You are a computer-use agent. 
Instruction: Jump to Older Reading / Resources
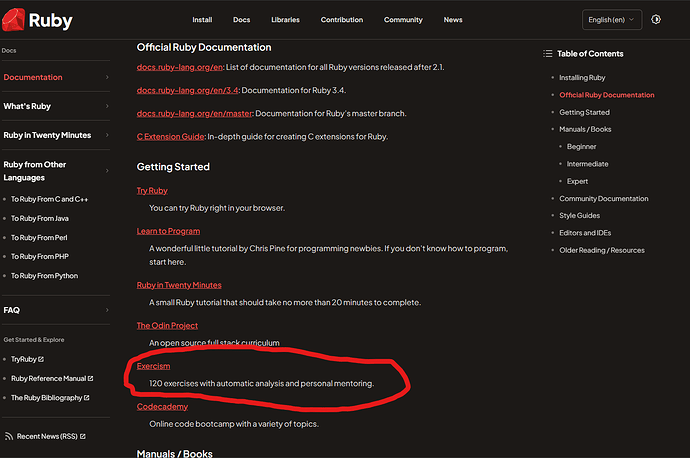pos(602,250)
